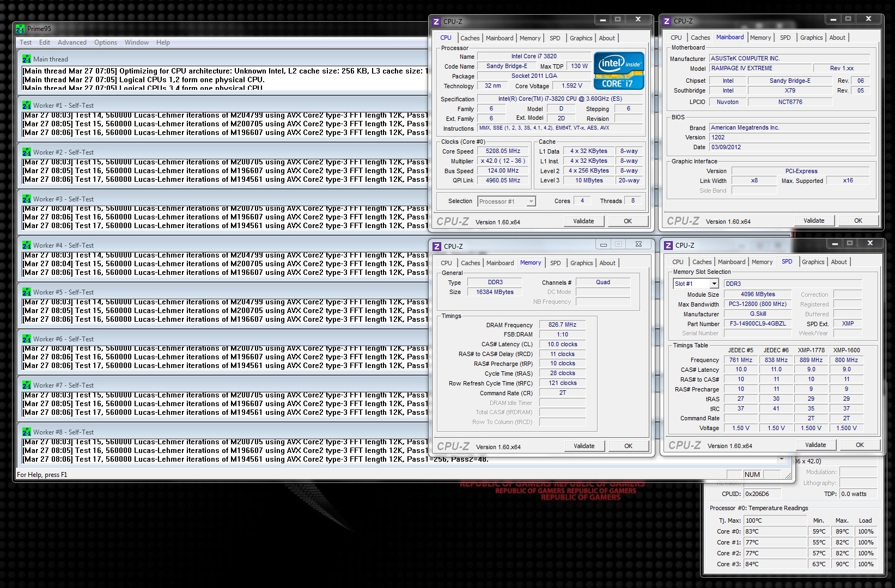Click the Max Bandwidth PC3-12800 field
Screen dimensions: 895x588
tap(758, 304)
